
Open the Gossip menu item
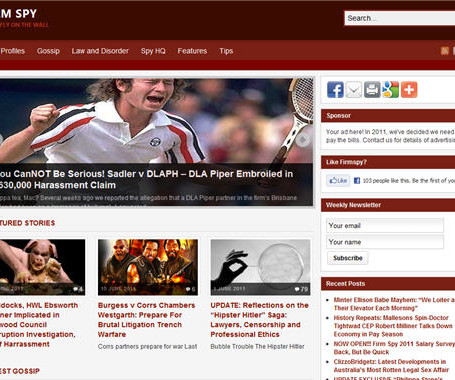[x=48, y=51]
